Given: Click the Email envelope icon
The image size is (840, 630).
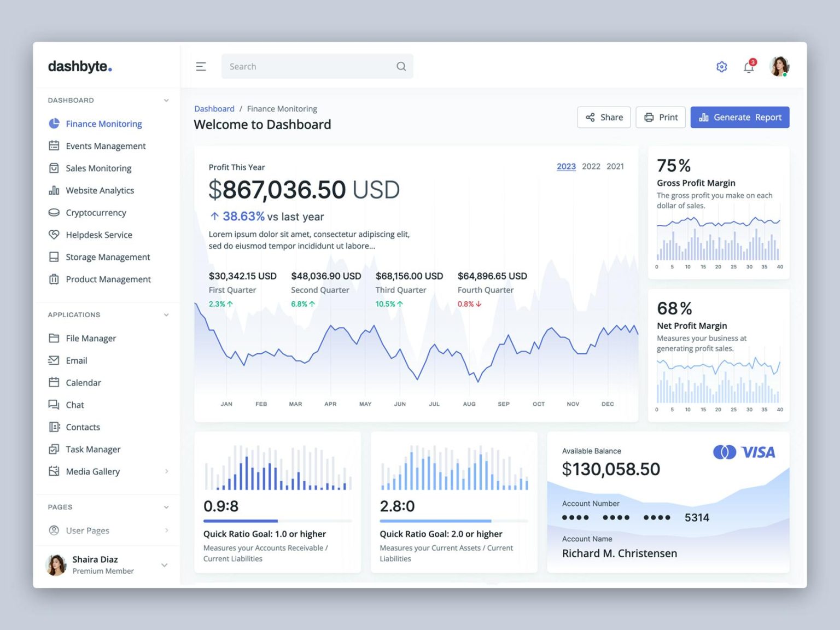Looking at the screenshot, I should click(x=54, y=360).
